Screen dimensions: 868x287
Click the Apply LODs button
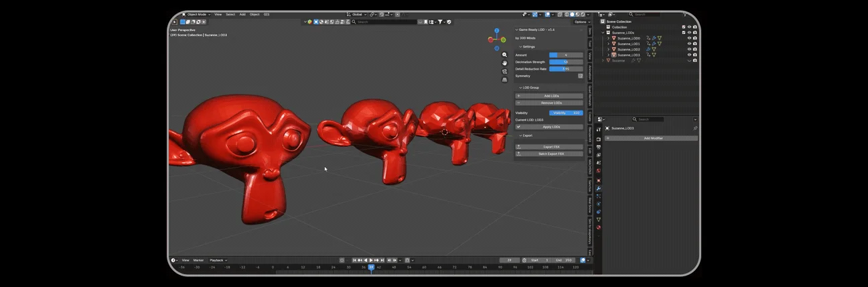(x=549, y=127)
